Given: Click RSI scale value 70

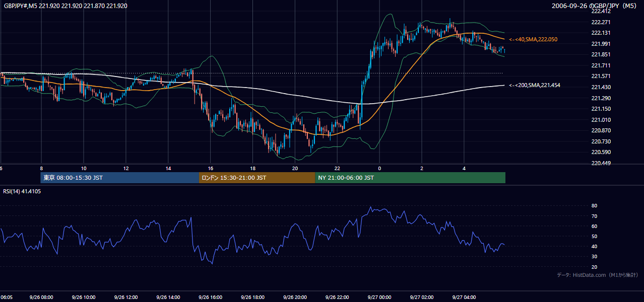Looking at the screenshot, I should (x=594, y=216).
